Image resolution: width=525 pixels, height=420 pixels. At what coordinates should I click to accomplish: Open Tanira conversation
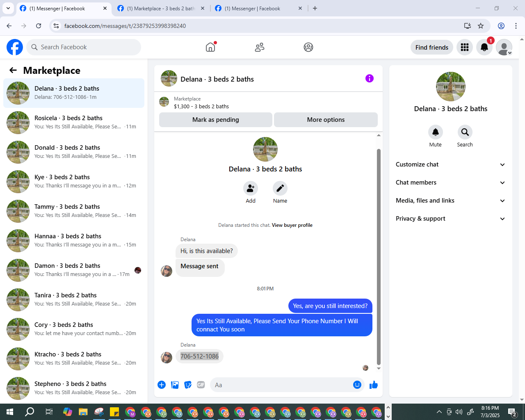click(74, 300)
